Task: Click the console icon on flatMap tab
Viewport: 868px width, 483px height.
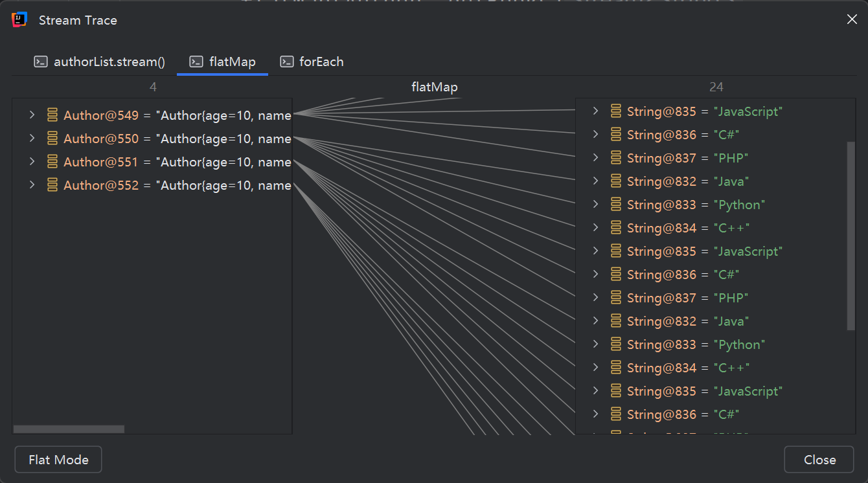Action: (x=196, y=62)
